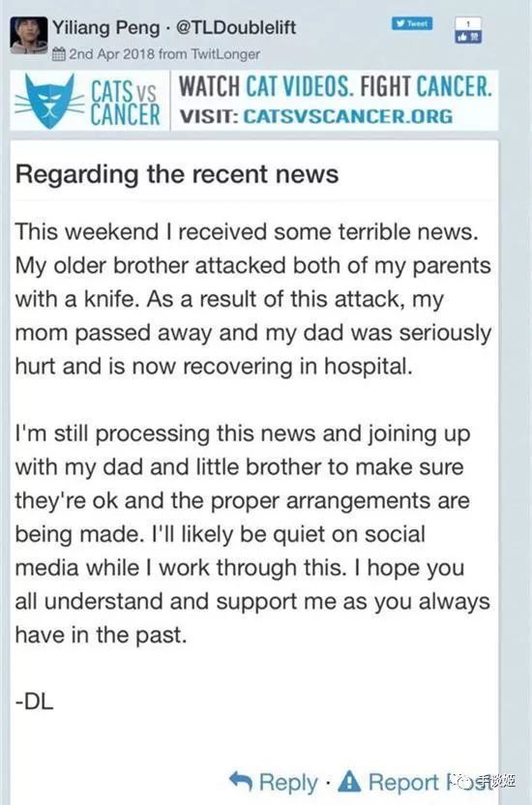Click the warning triangle report icon

(x=349, y=781)
